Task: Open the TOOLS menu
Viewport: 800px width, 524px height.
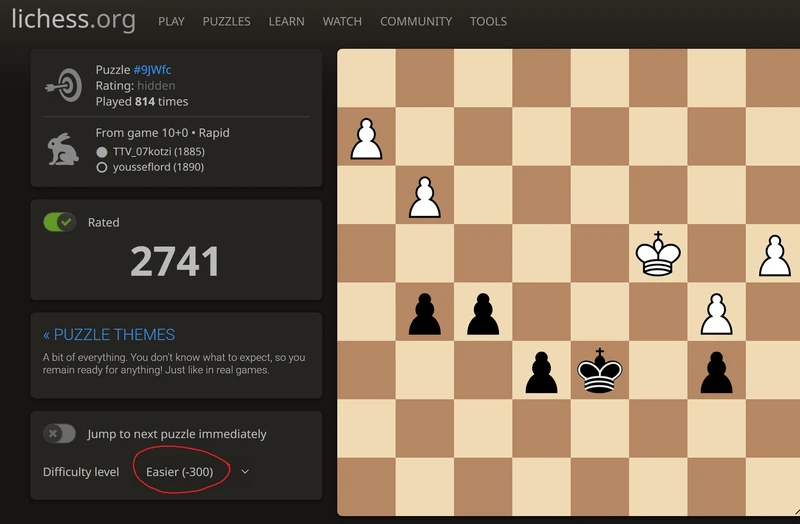Action: point(488,21)
